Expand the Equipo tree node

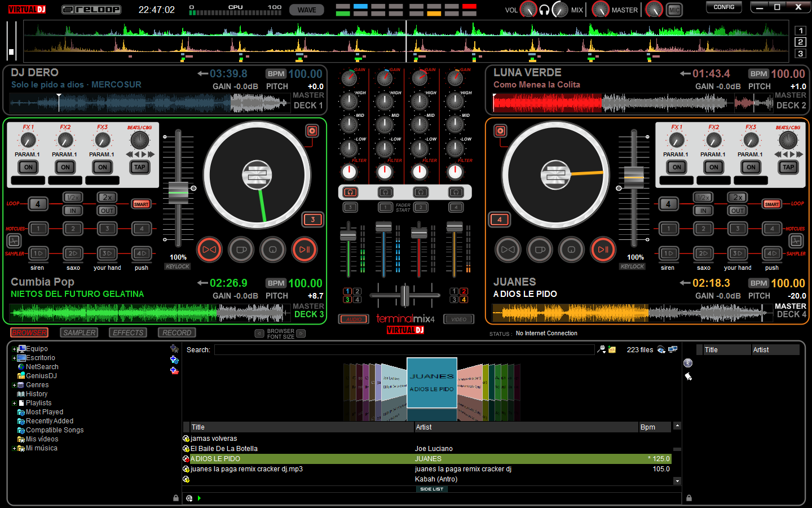point(14,349)
